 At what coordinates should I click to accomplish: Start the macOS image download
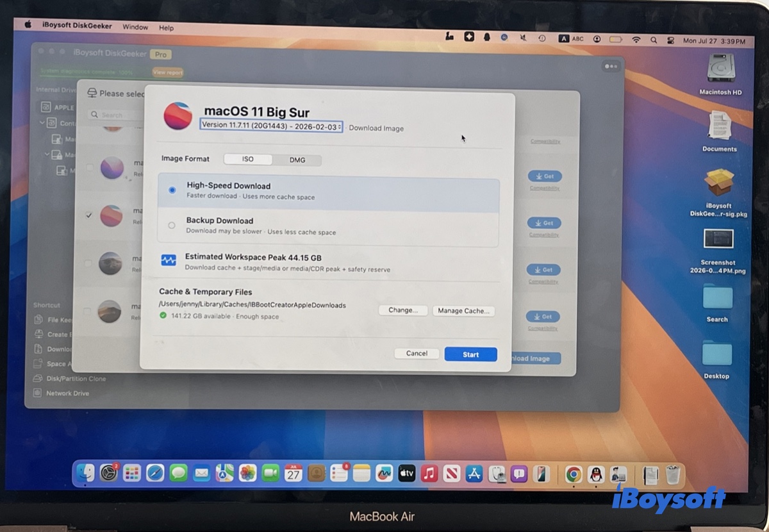[x=471, y=354]
